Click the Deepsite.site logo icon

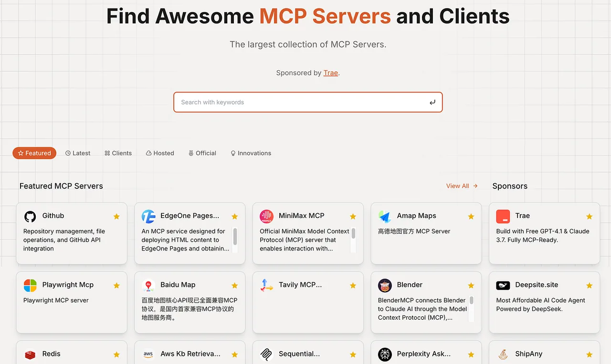[503, 286]
